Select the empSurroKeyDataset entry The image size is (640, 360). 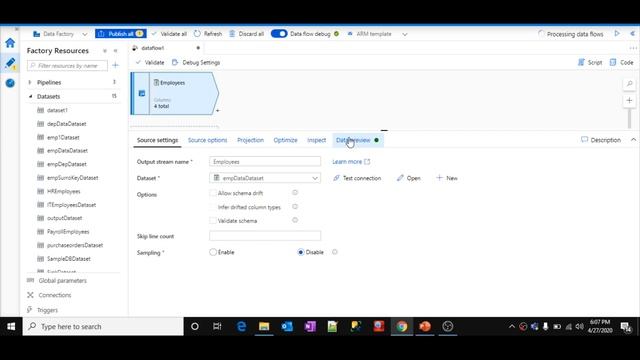[73, 178]
